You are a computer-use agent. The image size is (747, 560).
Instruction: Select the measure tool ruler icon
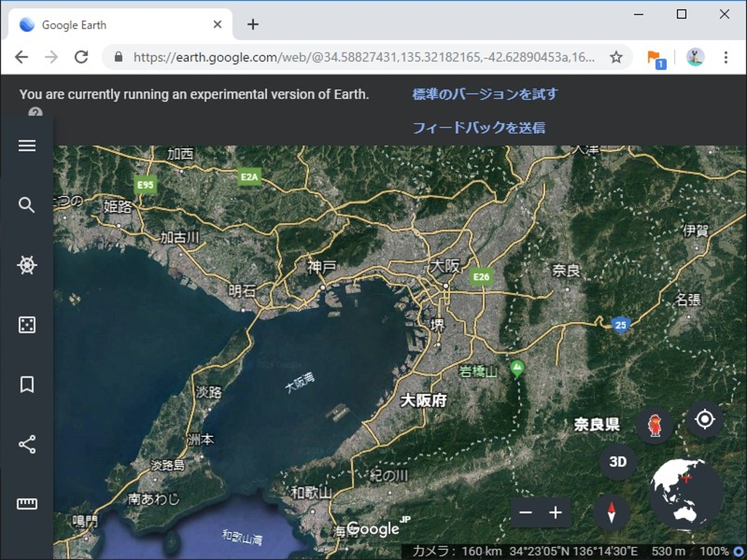click(27, 504)
